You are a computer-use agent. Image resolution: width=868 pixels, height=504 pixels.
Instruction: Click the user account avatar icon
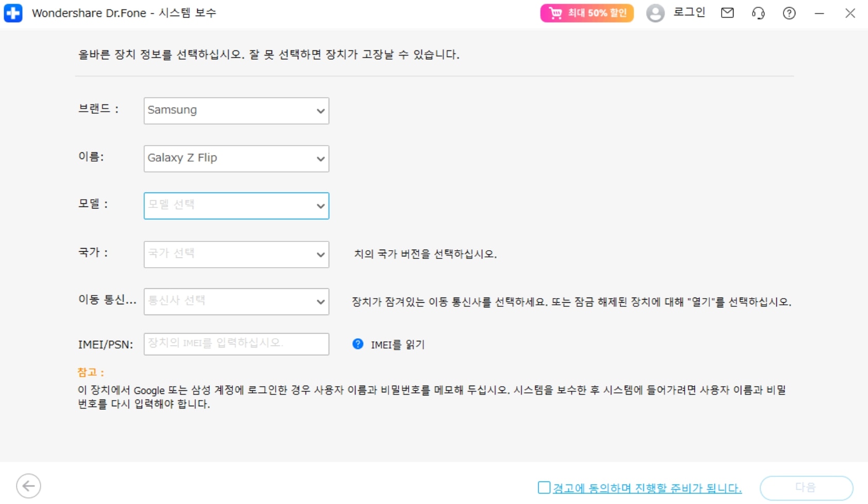(x=655, y=13)
